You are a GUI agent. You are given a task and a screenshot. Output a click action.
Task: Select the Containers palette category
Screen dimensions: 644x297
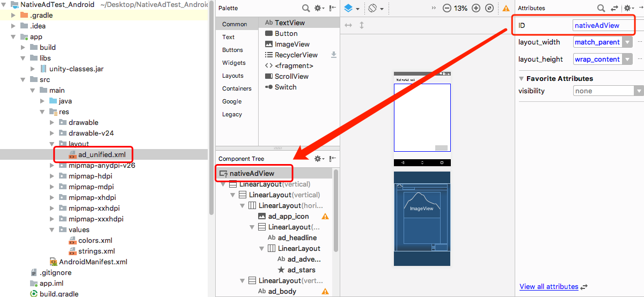237,88
